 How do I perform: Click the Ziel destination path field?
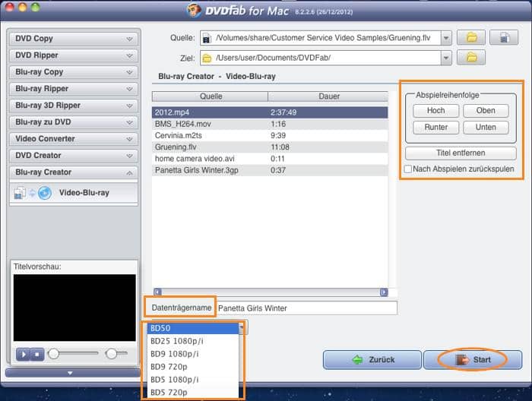tap(321, 58)
